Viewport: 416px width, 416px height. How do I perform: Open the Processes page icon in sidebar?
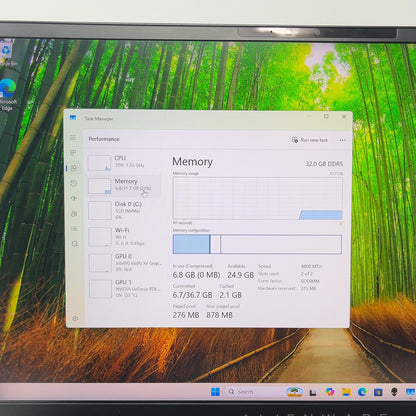[73, 153]
